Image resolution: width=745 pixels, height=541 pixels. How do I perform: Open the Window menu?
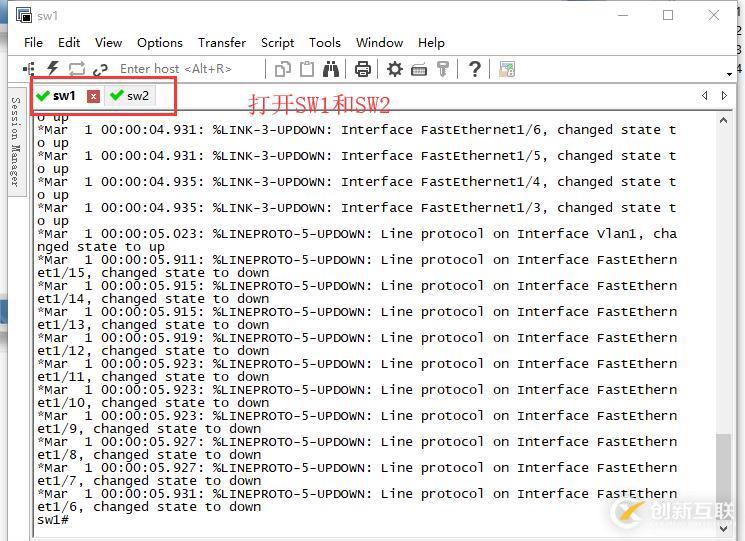point(380,43)
